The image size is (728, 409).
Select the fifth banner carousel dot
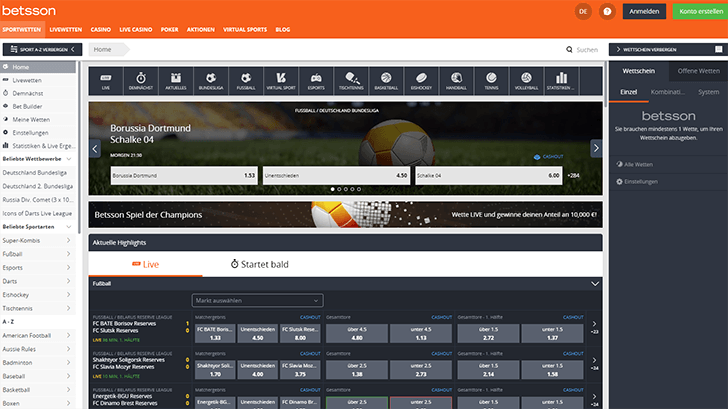[359, 189]
